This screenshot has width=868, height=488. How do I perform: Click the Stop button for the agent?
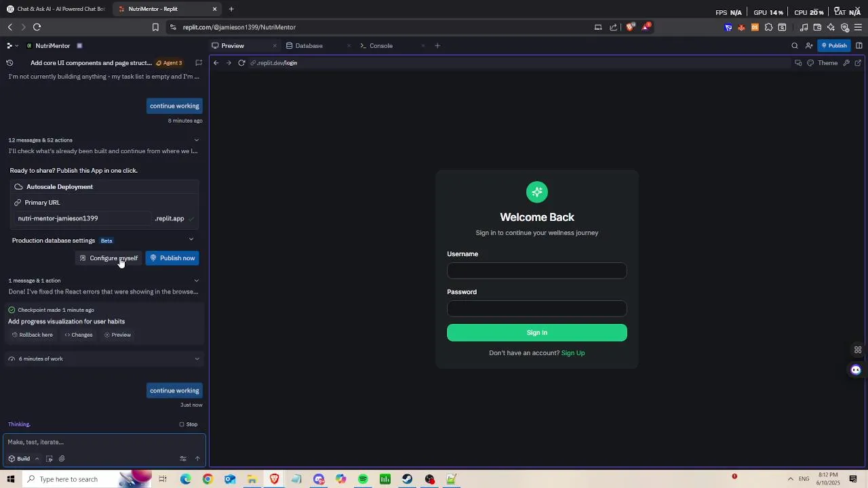(189, 425)
